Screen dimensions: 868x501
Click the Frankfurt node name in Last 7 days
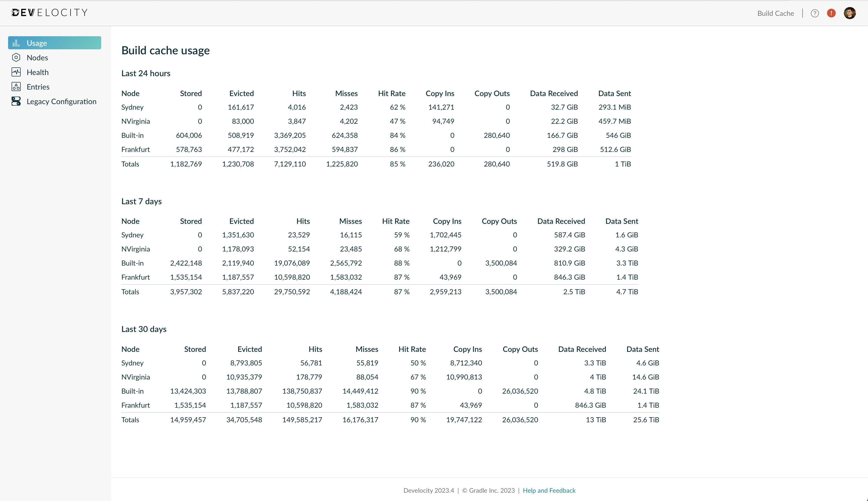[135, 277]
